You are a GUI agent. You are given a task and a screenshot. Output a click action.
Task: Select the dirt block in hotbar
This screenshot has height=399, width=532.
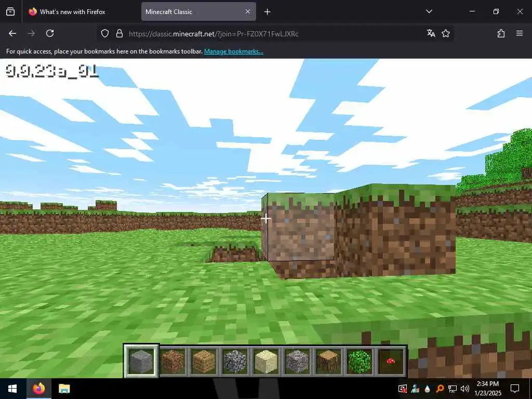coord(172,361)
